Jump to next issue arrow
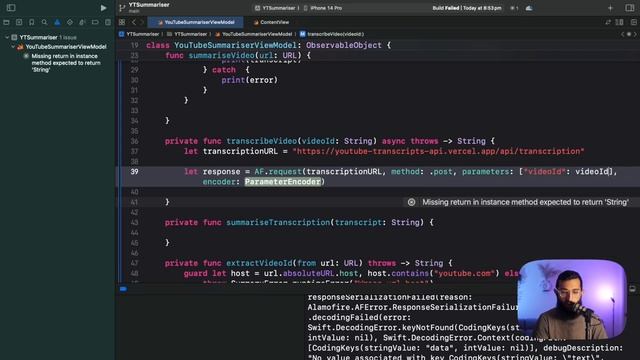Image resolution: width=640 pixels, height=360 pixels. point(635,34)
